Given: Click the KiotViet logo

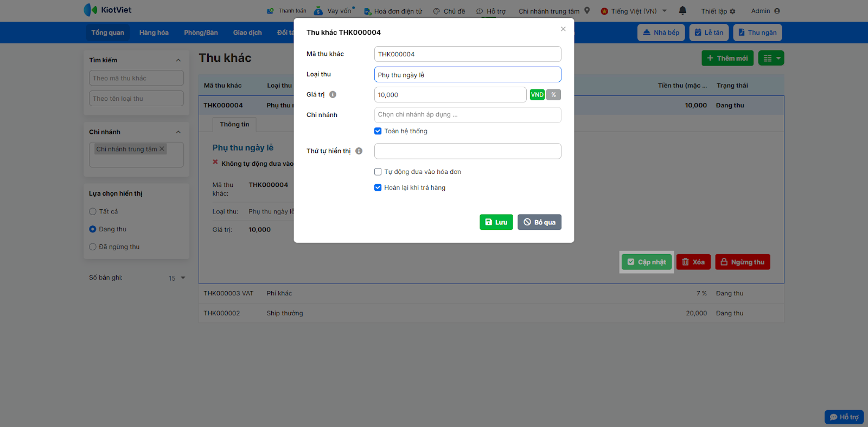Looking at the screenshot, I should coord(107,10).
